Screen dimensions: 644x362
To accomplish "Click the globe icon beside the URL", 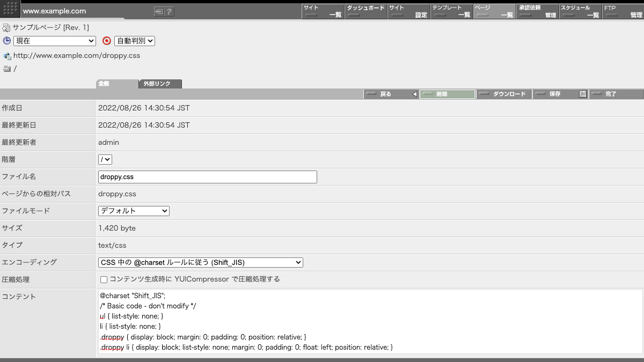I will pos(7,56).
